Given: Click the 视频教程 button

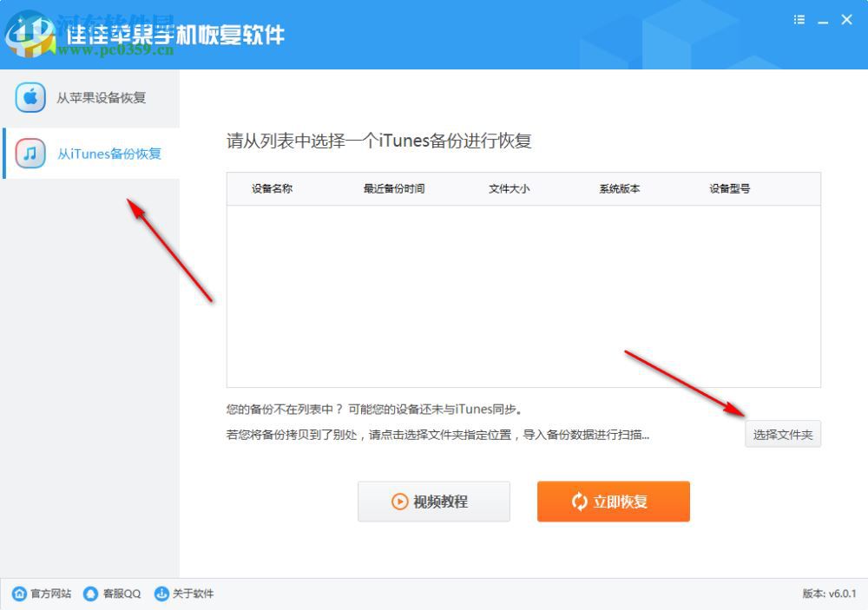Looking at the screenshot, I should 434,502.
